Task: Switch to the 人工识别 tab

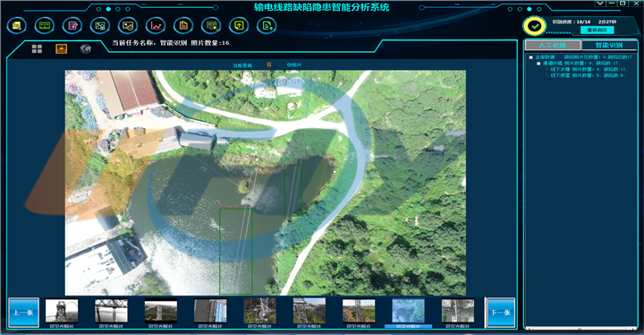Action: [553, 45]
